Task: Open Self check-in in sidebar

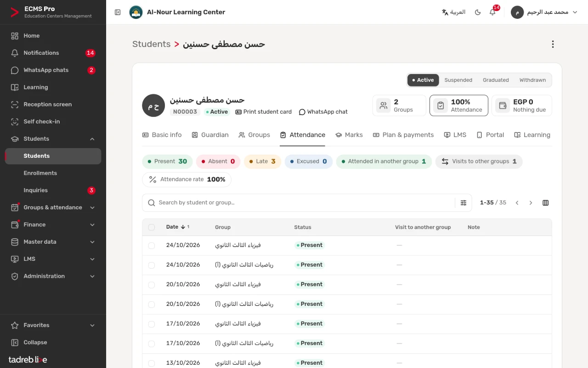Action: (53, 122)
